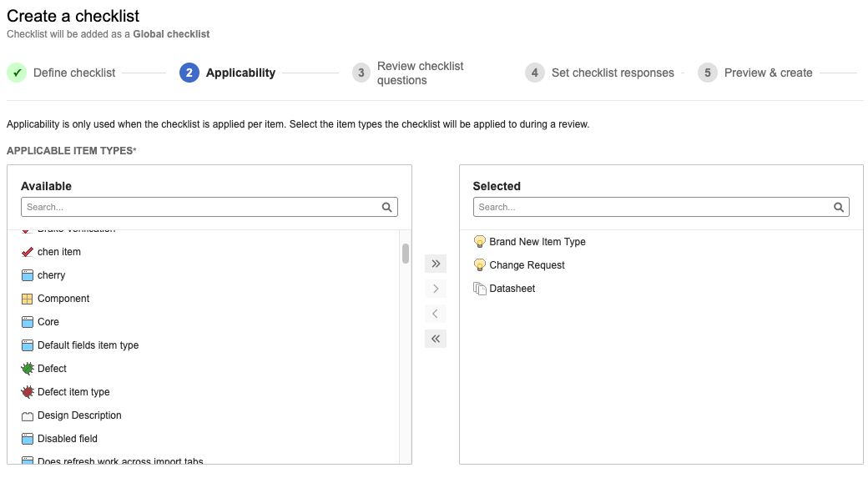Click the Selected search magnifier icon
The width and height of the screenshot is (868, 483).
(x=839, y=207)
